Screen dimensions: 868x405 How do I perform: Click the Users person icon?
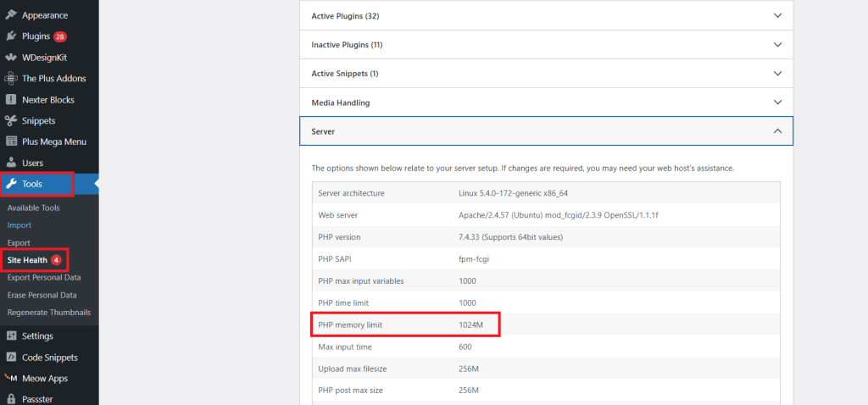pyautogui.click(x=10, y=164)
